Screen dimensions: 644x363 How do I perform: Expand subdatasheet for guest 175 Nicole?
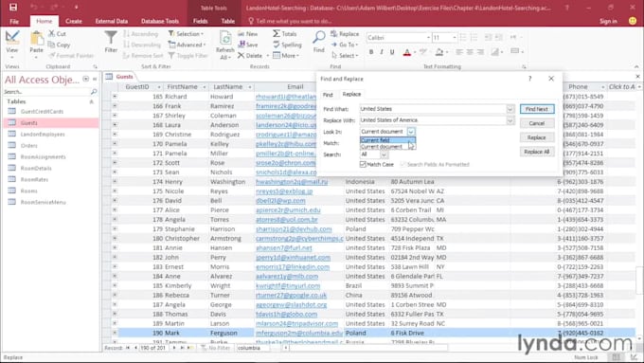click(x=115, y=191)
